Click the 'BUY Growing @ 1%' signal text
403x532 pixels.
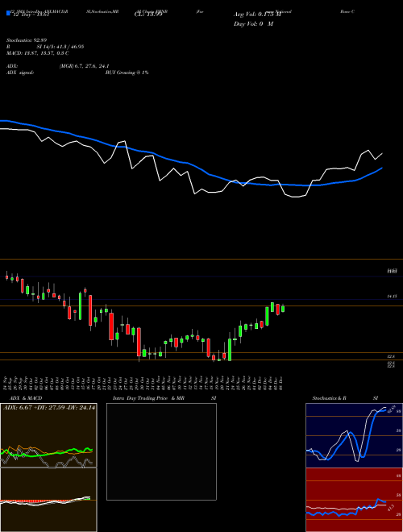pos(127,73)
